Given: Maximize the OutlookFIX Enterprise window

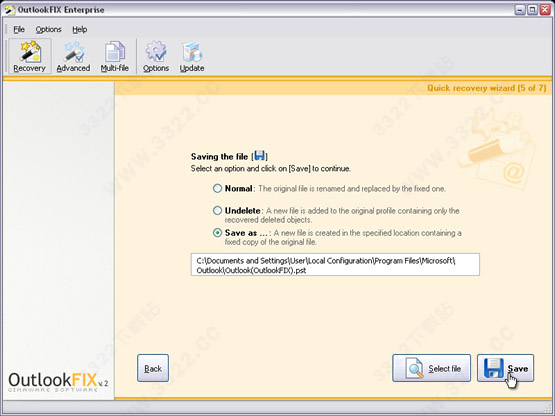Looking at the screenshot, I should pos(532,10).
